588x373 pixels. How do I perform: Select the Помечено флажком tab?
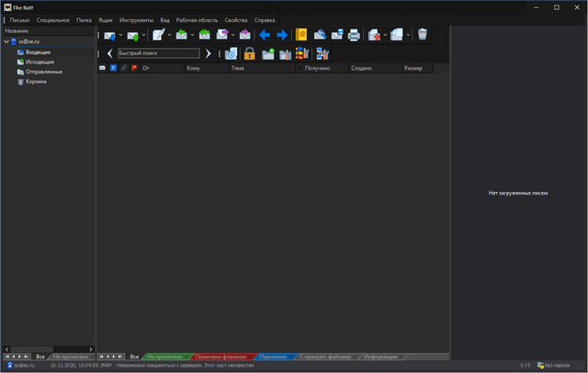click(220, 356)
